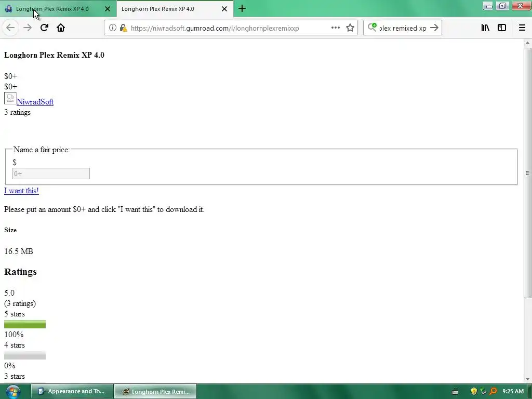The image size is (532, 399).
Task: Close the active second tab
Action: pos(224,9)
